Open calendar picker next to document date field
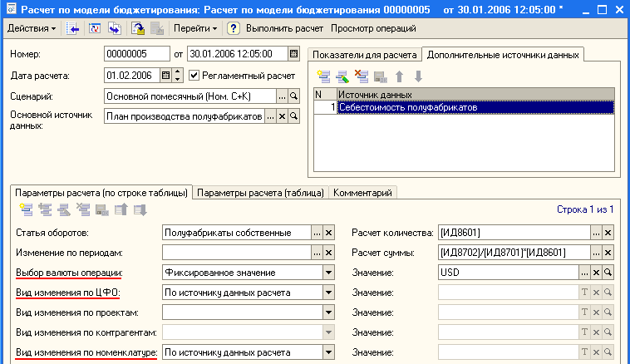 (293, 54)
